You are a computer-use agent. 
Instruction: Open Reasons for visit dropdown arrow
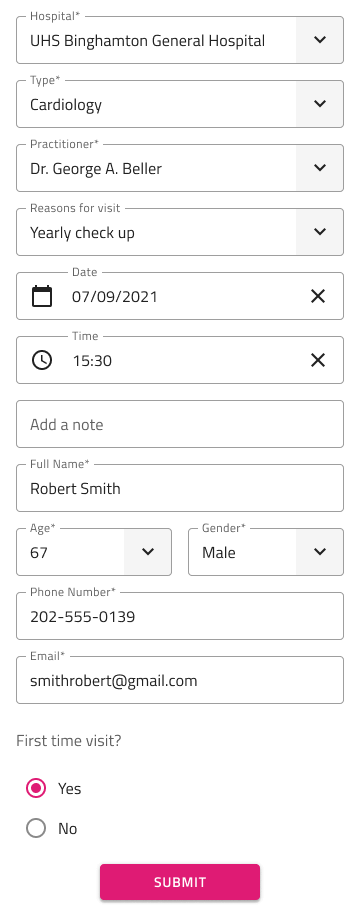pos(320,231)
